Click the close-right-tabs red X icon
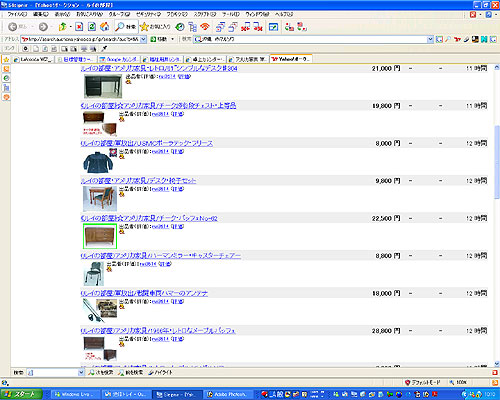 click(x=258, y=27)
